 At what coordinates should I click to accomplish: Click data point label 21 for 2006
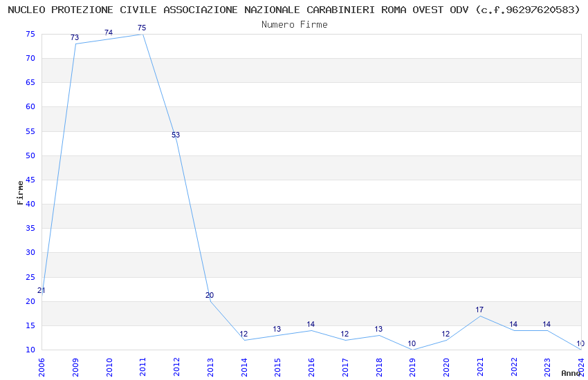[x=42, y=290]
